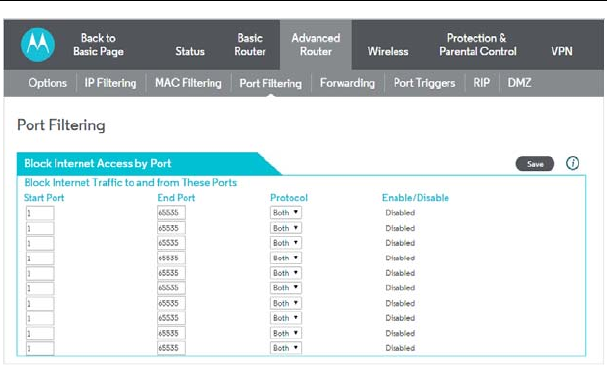Open the Port Triggers submenu
Image resolution: width=607 pixels, height=365 pixels.
(424, 83)
